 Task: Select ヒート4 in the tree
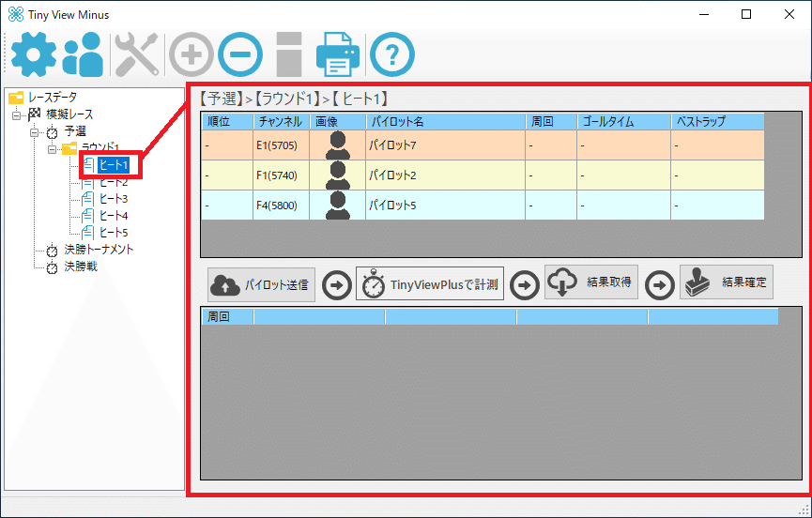[x=114, y=215]
